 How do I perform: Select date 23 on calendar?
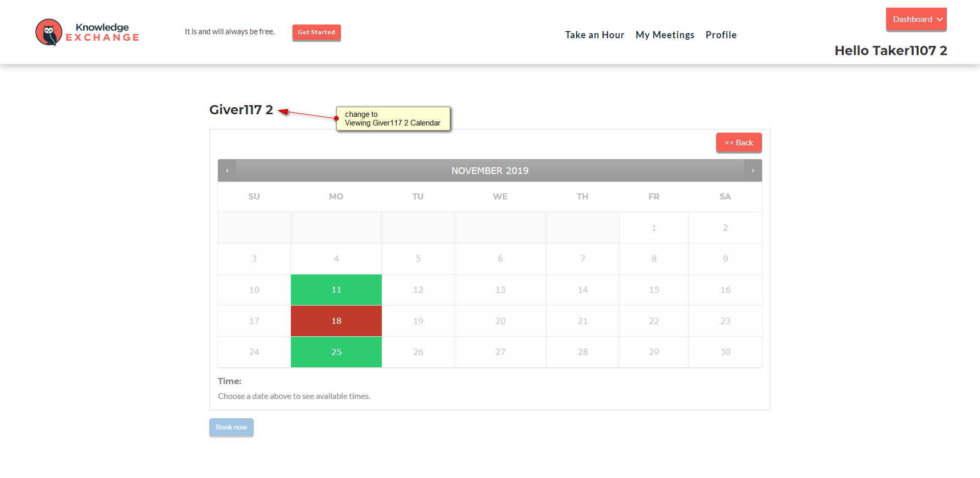coord(725,321)
